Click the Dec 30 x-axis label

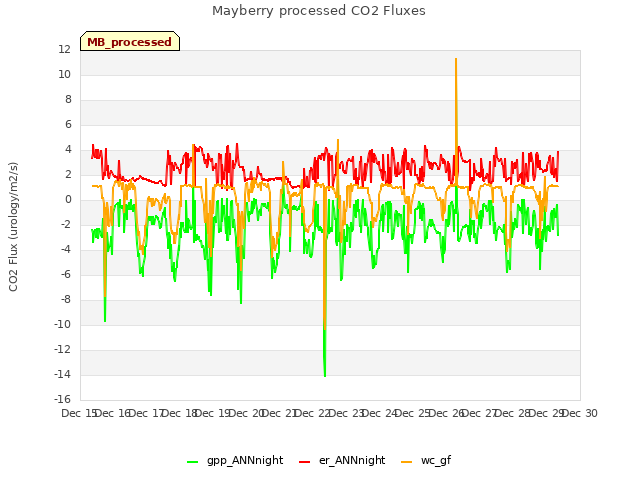coord(580,413)
